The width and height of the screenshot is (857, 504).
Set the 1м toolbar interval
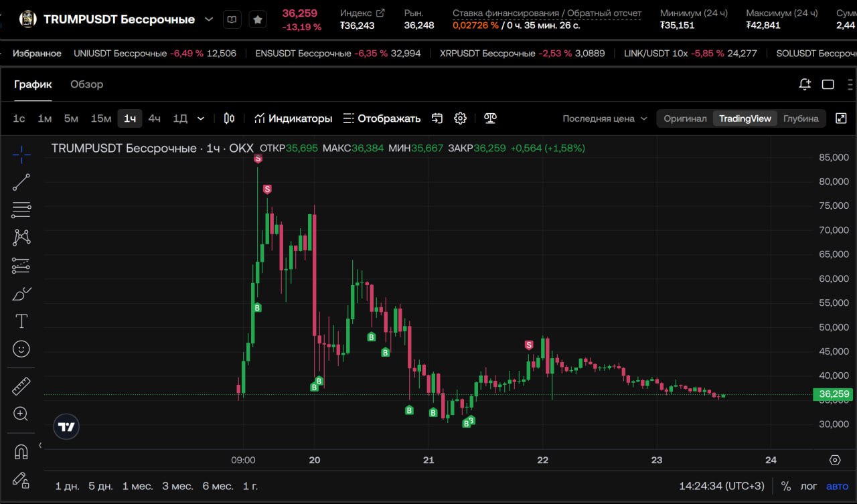(x=45, y=118)
